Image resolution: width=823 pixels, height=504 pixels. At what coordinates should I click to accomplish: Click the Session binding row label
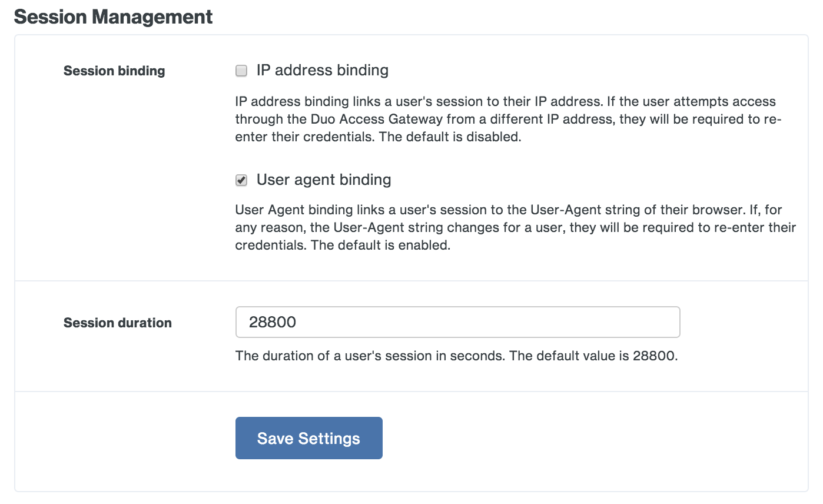[114, 71]
